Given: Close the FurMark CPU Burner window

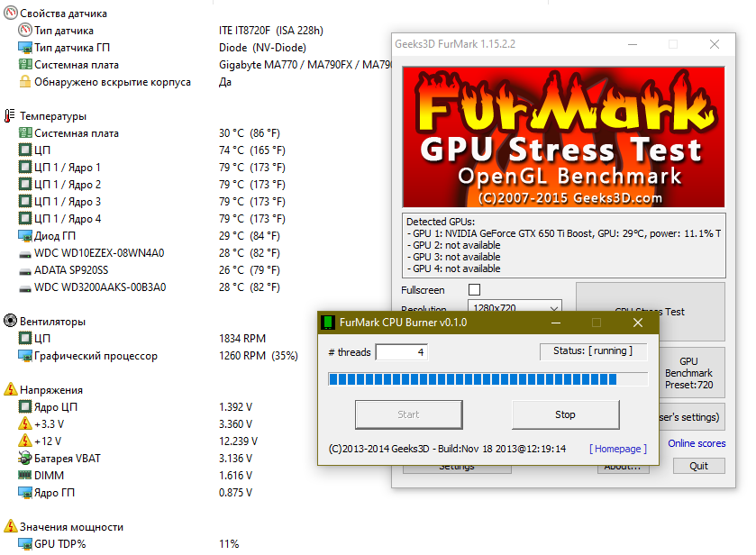Looking at the screenshot, I should point(638,323).
